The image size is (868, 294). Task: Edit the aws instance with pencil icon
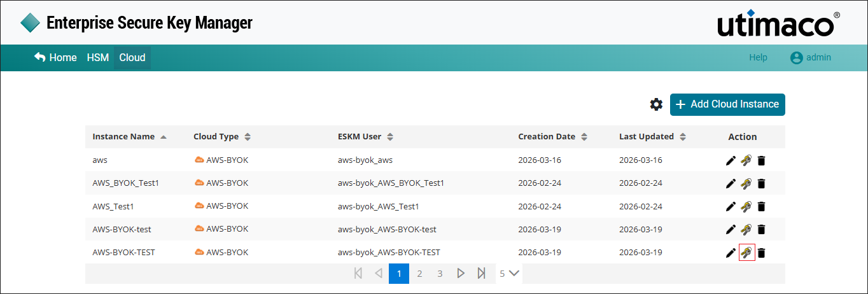coord(731,160)
